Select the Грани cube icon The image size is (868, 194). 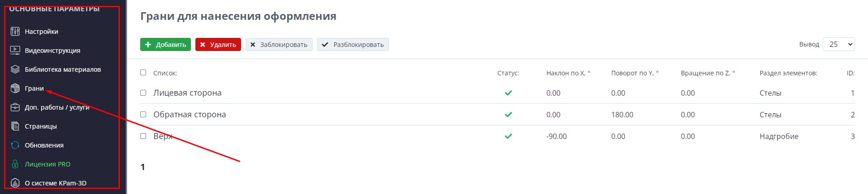pyautogui.click(x=15, y=88)
